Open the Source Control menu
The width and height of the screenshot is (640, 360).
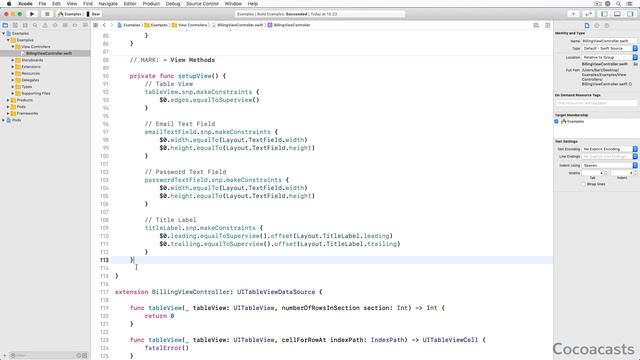coord(202,4)
